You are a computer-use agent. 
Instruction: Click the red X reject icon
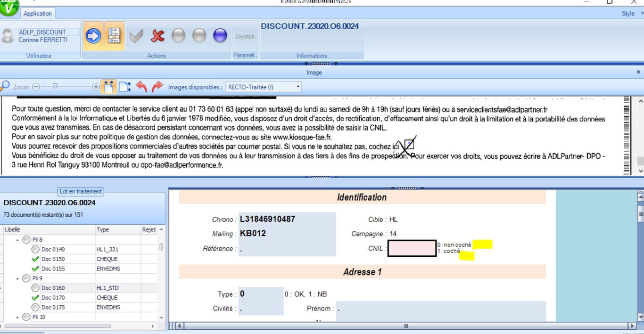[x=157, y=36]
